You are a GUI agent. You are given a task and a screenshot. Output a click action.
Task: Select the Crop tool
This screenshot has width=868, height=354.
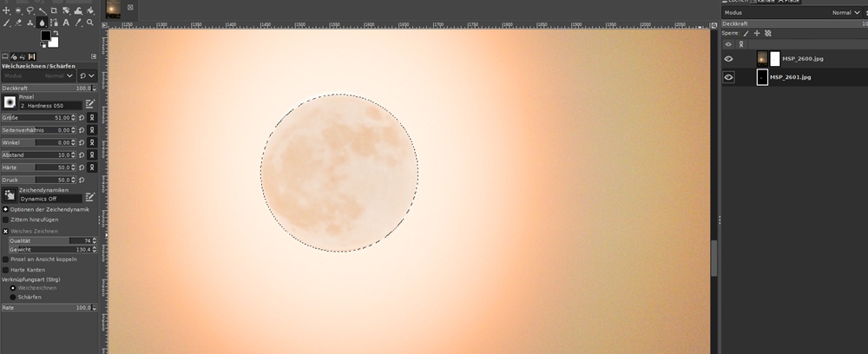tap(54, 10)
